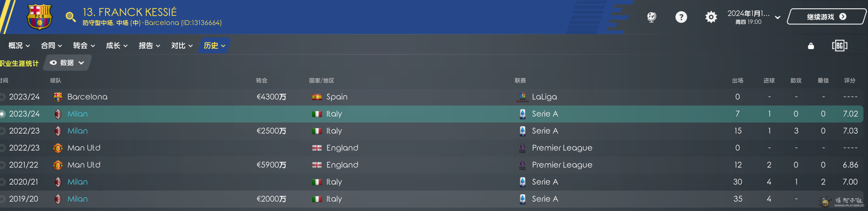Open the 历史 menu tab
This screenshot has width=868, height=211.
214,46
